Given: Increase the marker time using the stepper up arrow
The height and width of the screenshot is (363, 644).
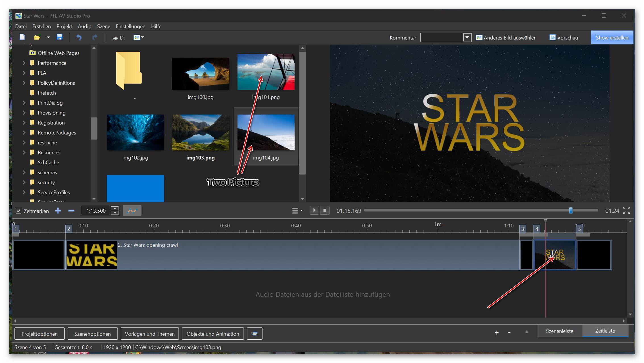Looking at the screenshot, I should pyautogui.click(x=115, y=208).
